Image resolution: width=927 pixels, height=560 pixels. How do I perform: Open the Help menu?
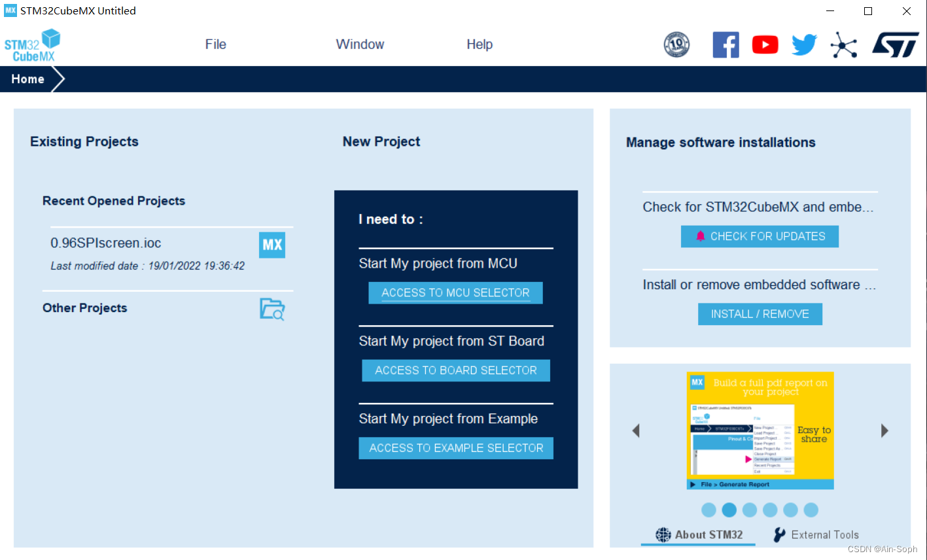click(480, 44)
